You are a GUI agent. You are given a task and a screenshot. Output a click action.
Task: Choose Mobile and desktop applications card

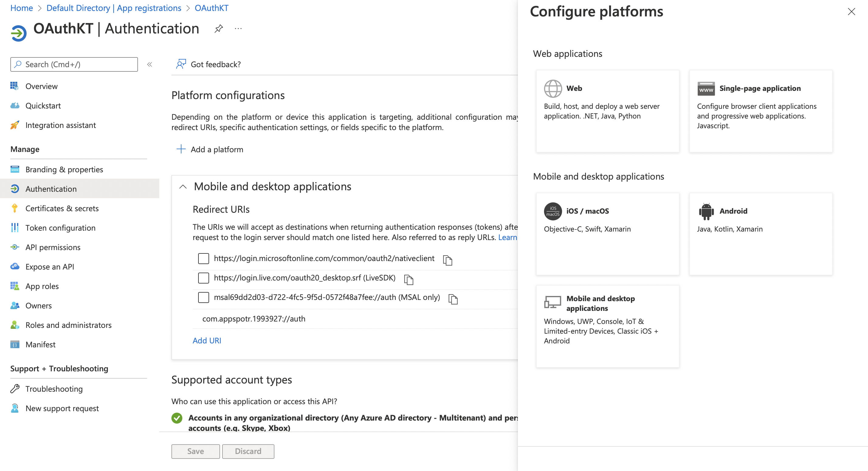coord(608,326)
